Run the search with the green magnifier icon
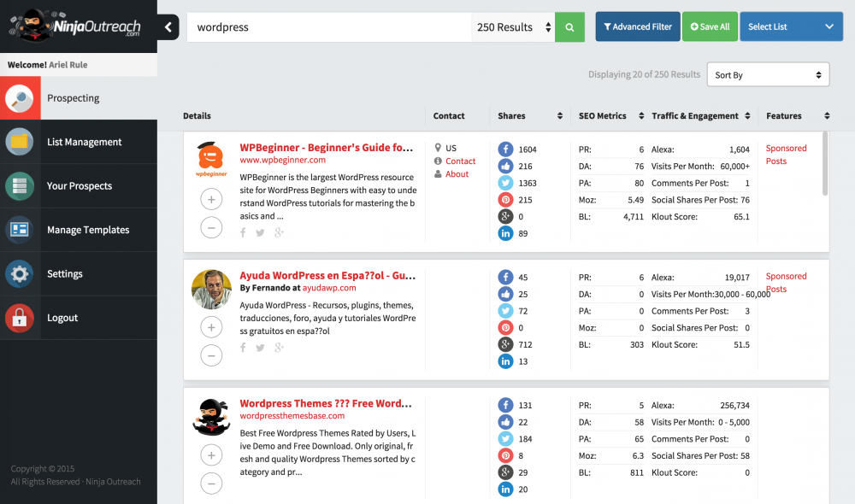The image size is (855, 504). click(569, 26)
